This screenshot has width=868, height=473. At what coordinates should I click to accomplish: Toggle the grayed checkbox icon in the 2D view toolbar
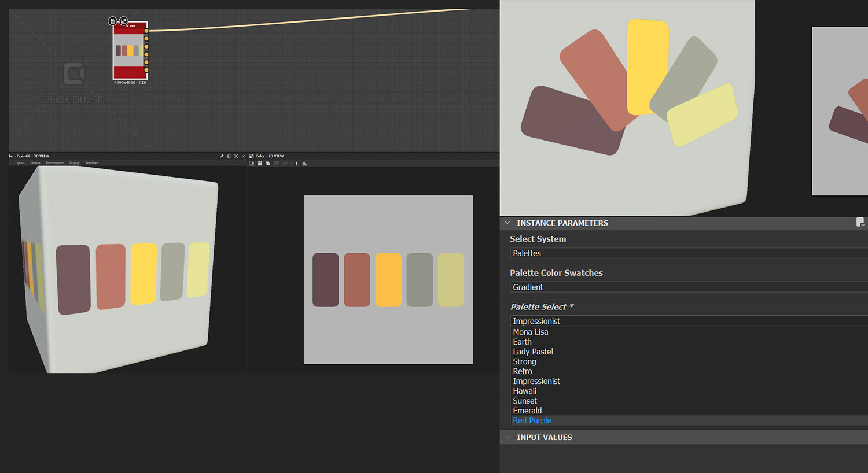pyautogui.click(x=277, y=163)
